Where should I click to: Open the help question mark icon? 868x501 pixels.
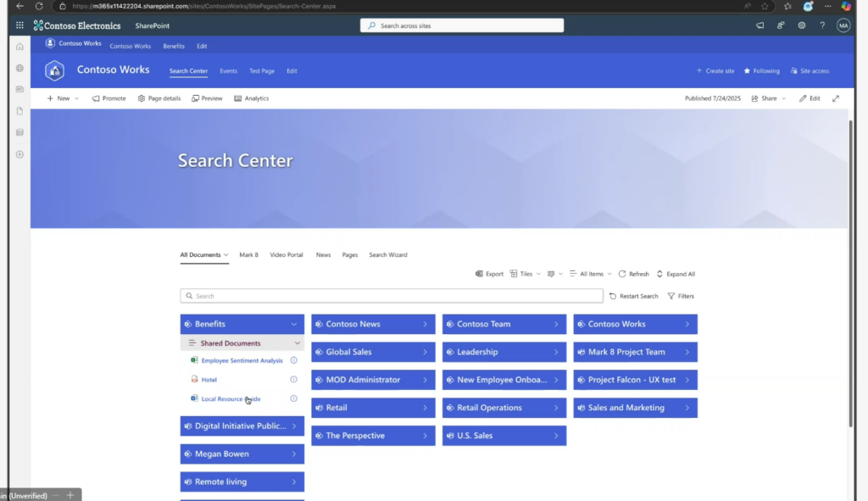(x=822, y=25)
